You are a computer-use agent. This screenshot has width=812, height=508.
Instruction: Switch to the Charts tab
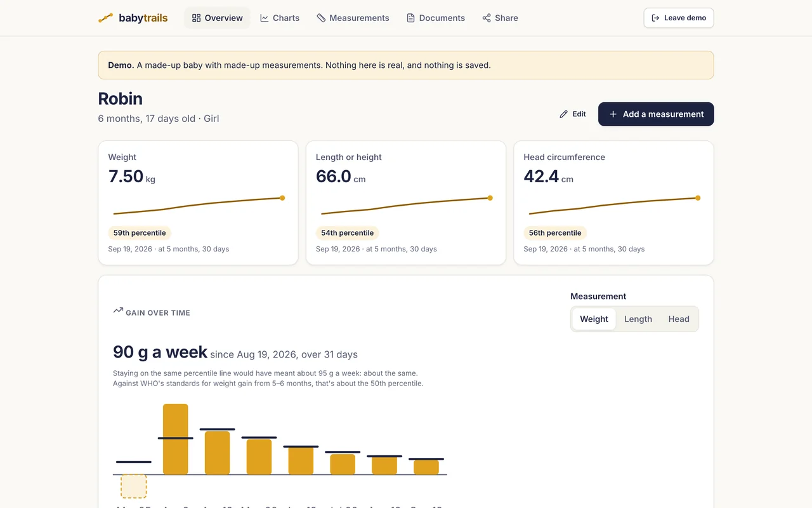click(x=280, y=18)
